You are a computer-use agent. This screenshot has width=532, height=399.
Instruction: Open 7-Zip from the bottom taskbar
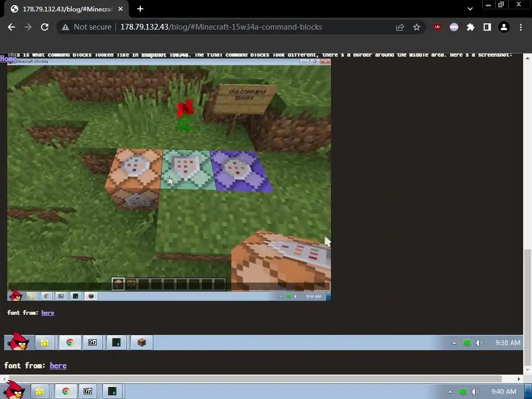[88, 392]
